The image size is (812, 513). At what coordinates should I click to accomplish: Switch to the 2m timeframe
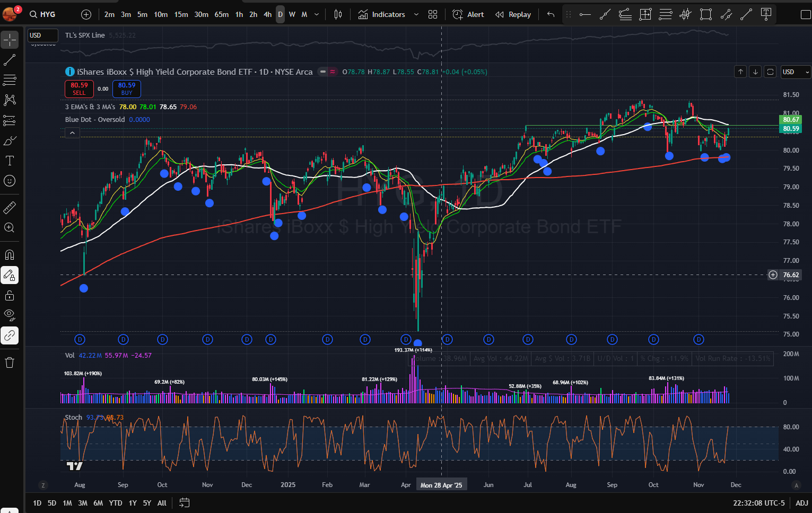click(x=109, y=14)
